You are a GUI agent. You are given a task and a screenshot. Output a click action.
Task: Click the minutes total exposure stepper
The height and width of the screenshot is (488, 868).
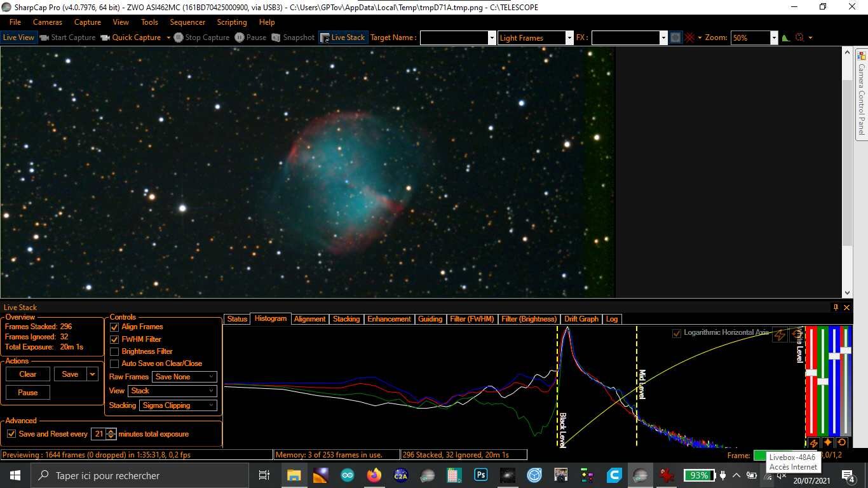point(111,434)
